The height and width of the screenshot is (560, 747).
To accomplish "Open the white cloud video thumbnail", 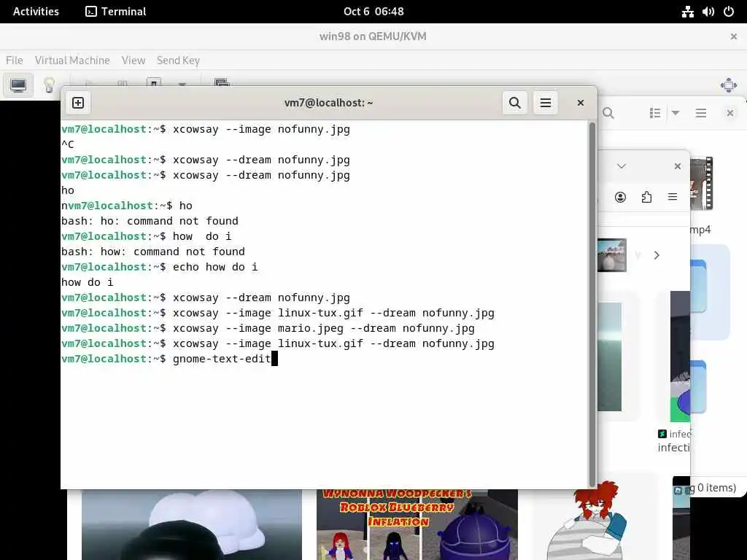I will click(x=192, y=524).
